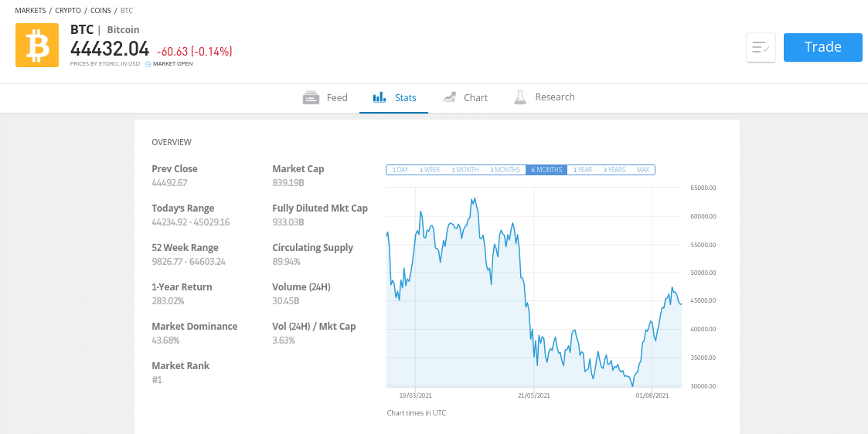
Task: Click the Feed tab icon
Action: click(x=311, y=98)
